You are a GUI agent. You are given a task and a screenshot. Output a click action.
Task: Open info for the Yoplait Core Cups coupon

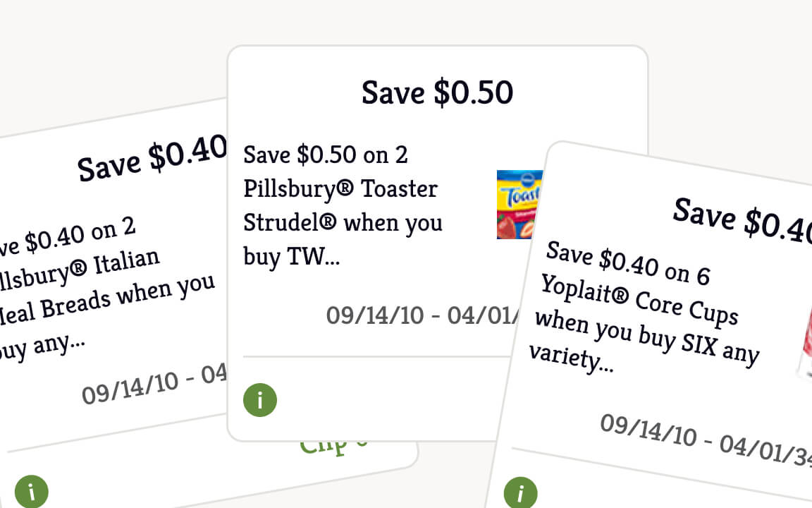[520, 492]
